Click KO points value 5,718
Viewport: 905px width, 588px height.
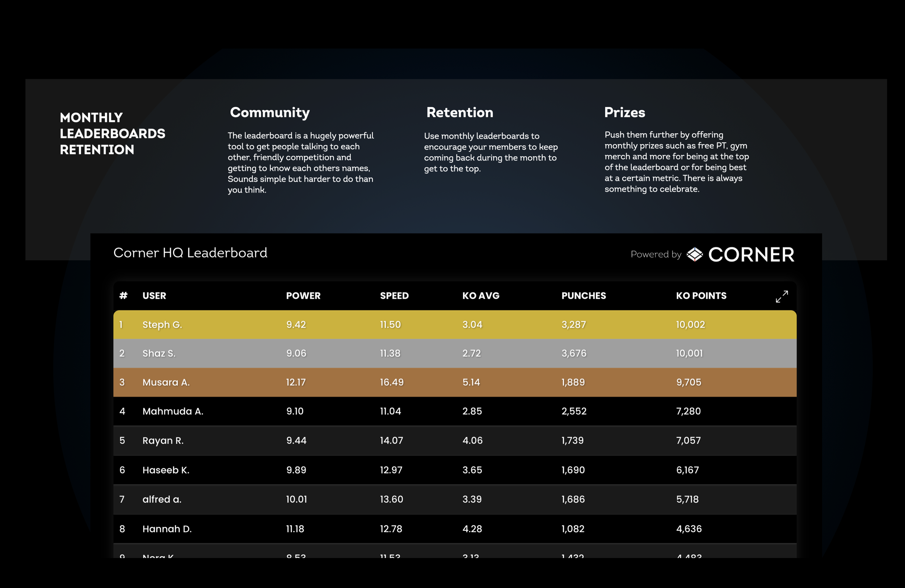[687, 499]
